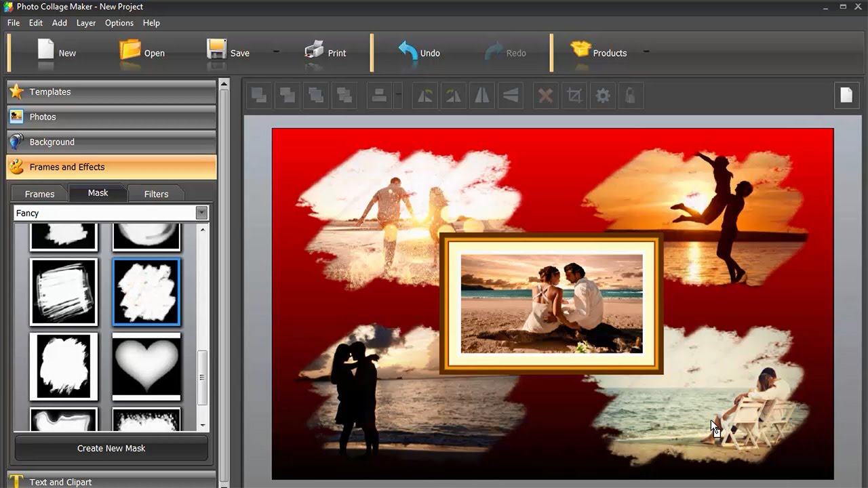Click the crop tool above the canvas
Screen dimensions: 868x488
[x=574, y=96]
